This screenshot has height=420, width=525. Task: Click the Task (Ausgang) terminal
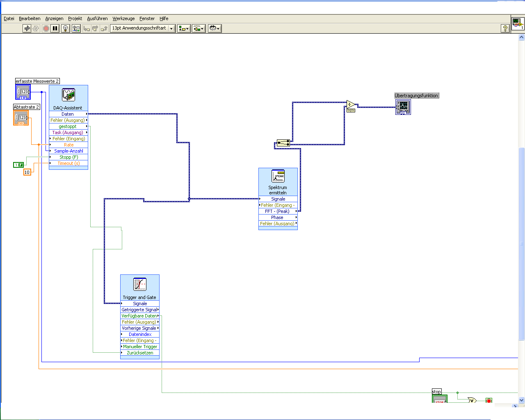(68, 132)
